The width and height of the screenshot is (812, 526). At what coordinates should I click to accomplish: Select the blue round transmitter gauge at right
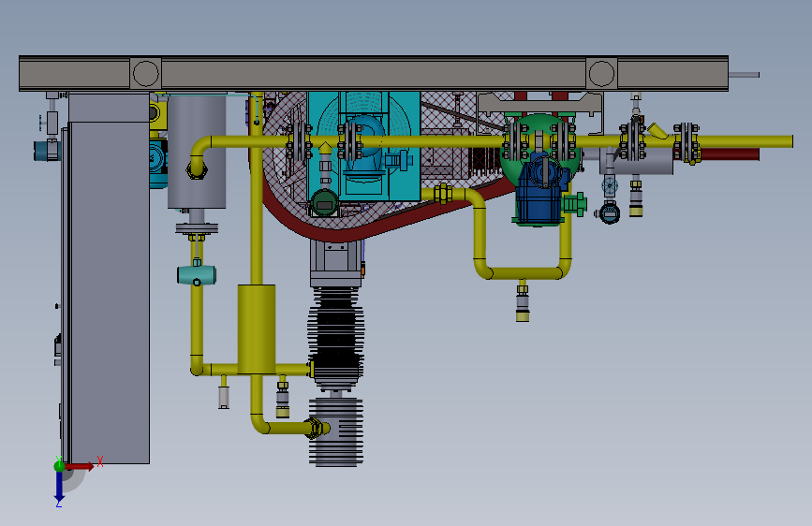pos(610,212)
